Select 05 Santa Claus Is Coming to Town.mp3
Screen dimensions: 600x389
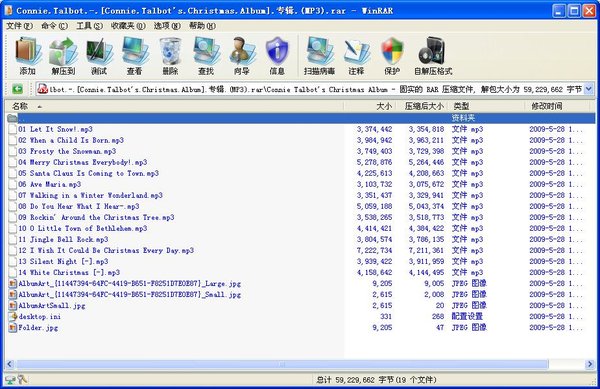[88, 173]
